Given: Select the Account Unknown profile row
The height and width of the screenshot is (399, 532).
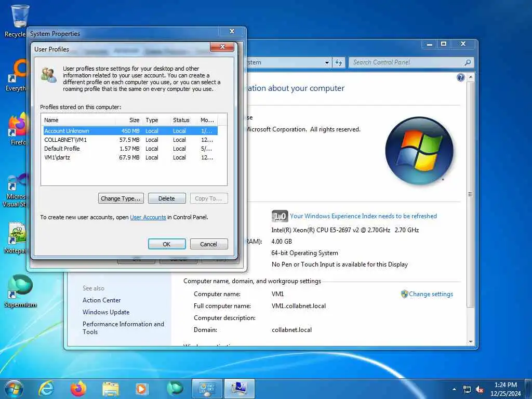Looking at the screenshot, I should pyautogui.click(x=130, y=131).
